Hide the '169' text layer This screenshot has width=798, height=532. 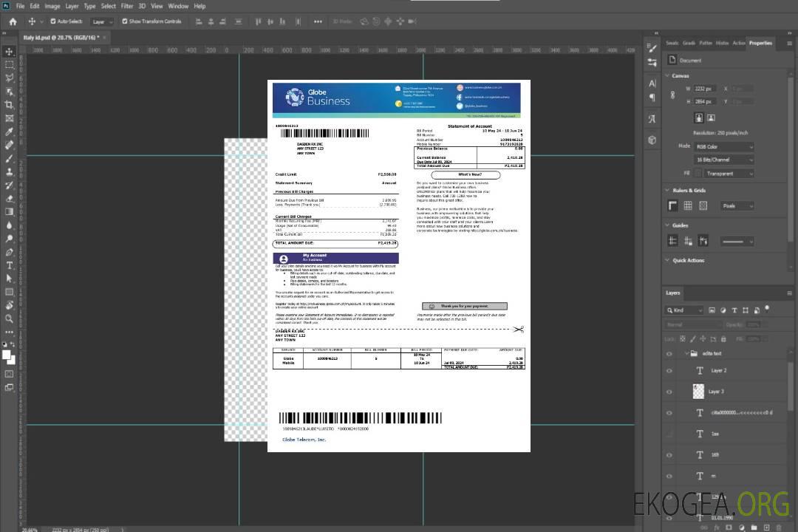(x=669, y=455)
